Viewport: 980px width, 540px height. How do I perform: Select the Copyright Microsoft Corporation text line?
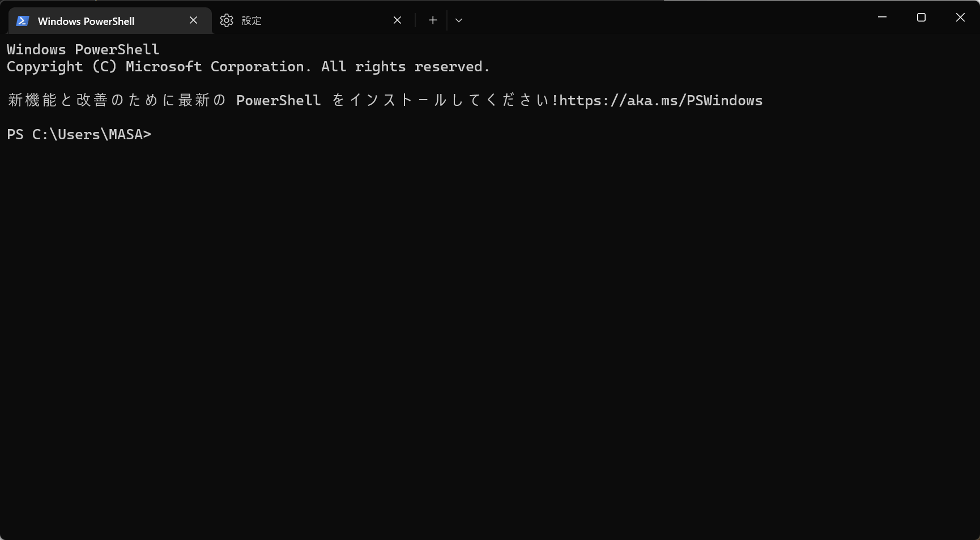click(248, 66)
